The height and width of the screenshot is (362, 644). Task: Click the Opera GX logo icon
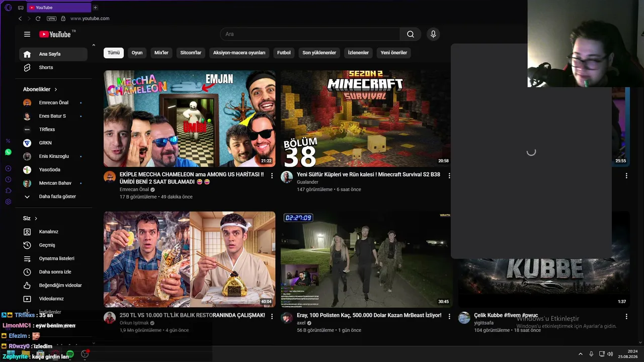8,8
